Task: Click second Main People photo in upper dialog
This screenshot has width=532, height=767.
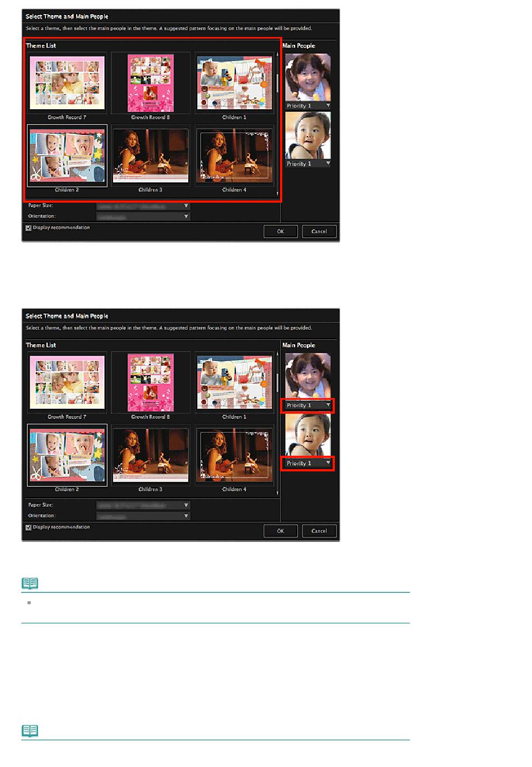Action: (x=308, y=135)
